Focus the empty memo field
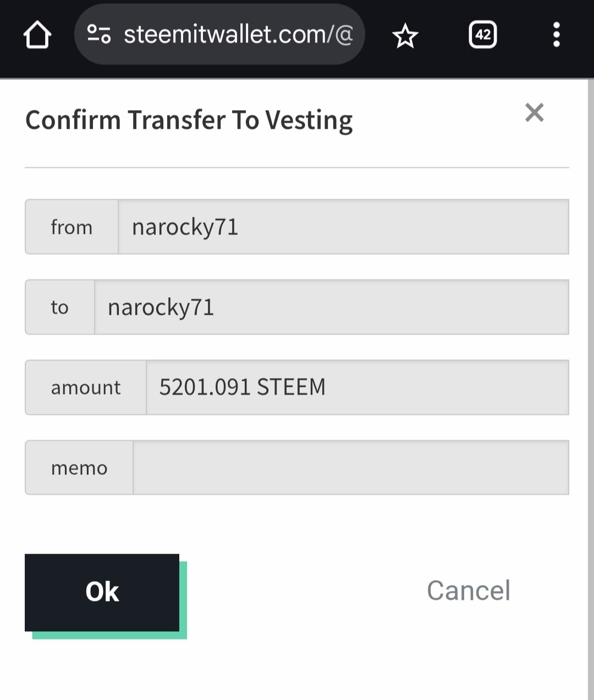The height and width of the screenshot is (700, 594). tap(350, 468)
